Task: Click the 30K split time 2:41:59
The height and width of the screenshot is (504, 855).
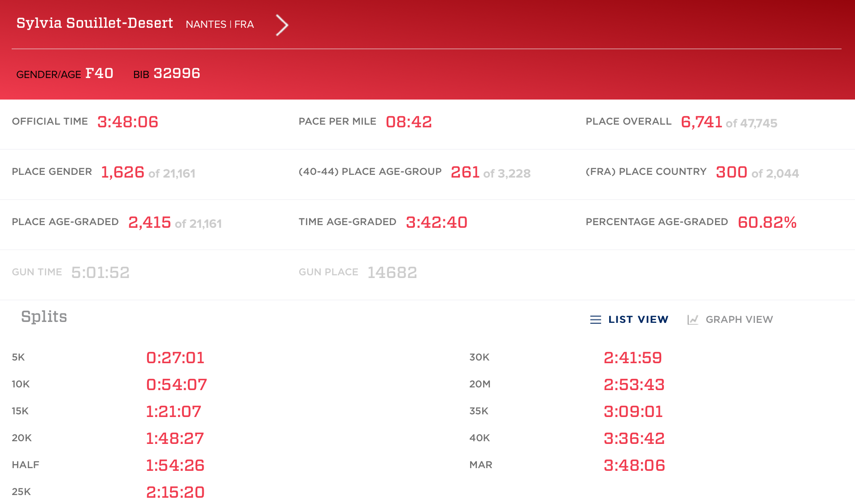Action: pyautogui.click(x=633, y=358)
